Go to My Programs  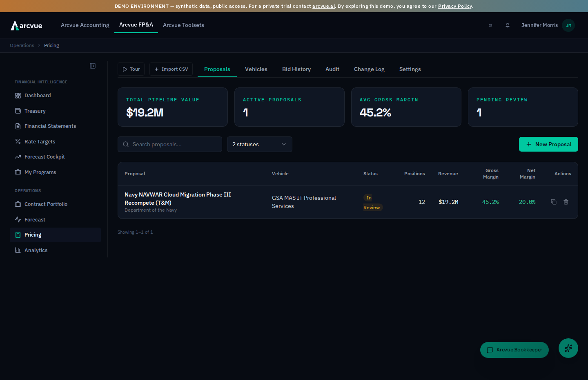point(55,172)
